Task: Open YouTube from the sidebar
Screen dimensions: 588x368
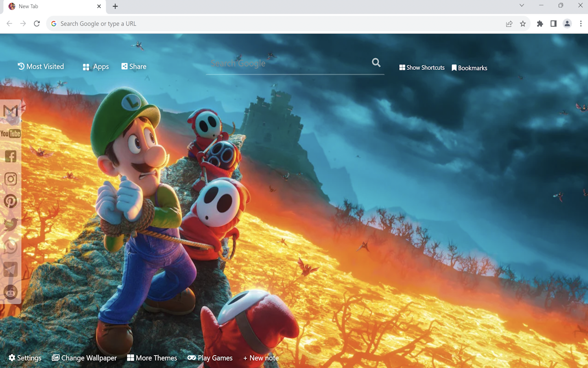Action: click(x=11, y=133)
